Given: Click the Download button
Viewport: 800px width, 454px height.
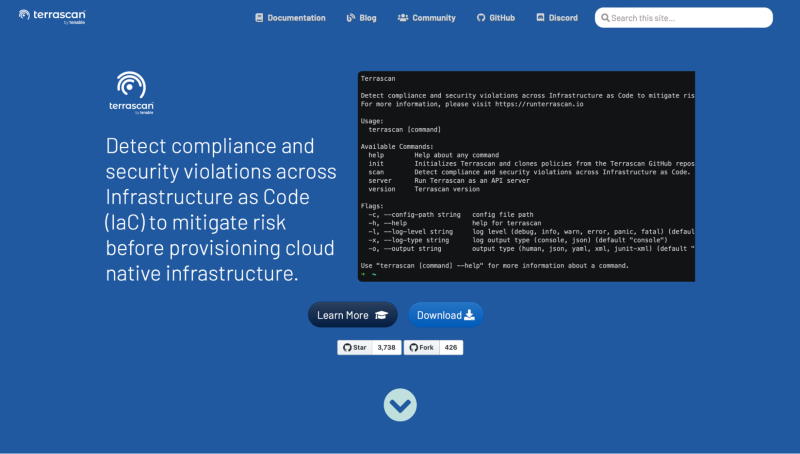Looking at the screenshot, I should coord(445,315).
